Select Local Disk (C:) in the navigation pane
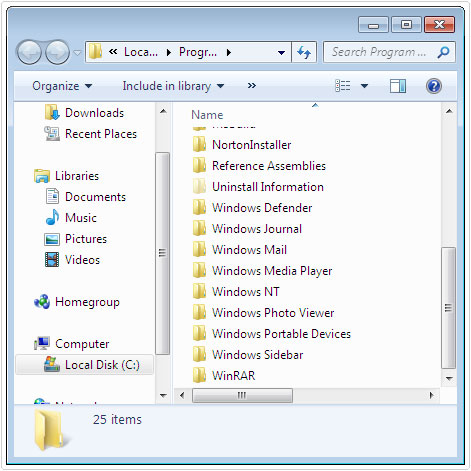 point(85,365)
